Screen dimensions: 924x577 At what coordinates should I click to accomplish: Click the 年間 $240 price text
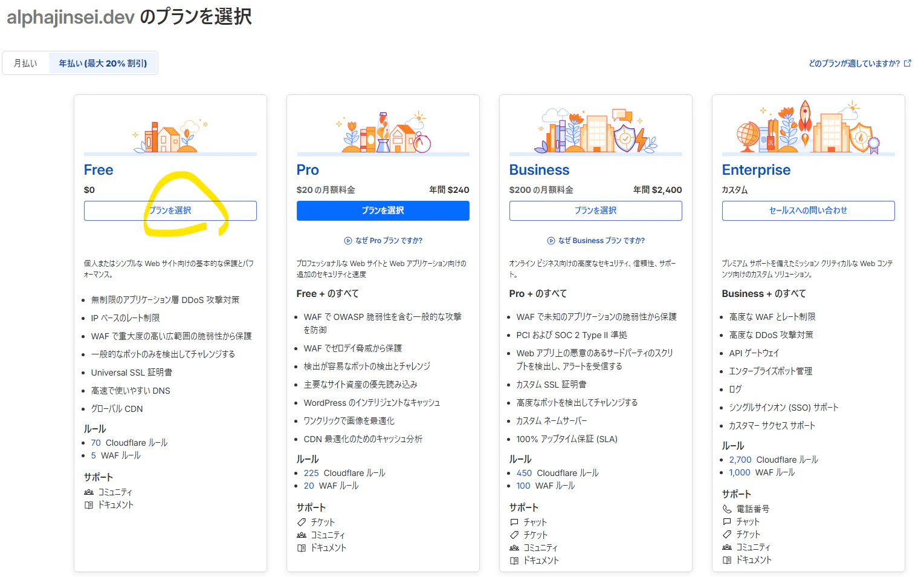[449, 190]
